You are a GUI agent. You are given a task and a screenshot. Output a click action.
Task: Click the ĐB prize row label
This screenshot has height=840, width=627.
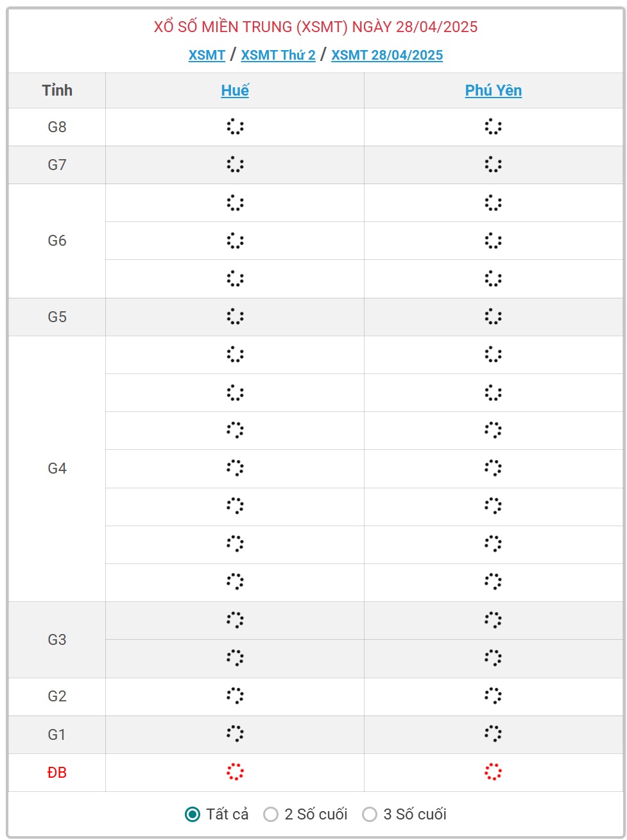tap(57, 773)
